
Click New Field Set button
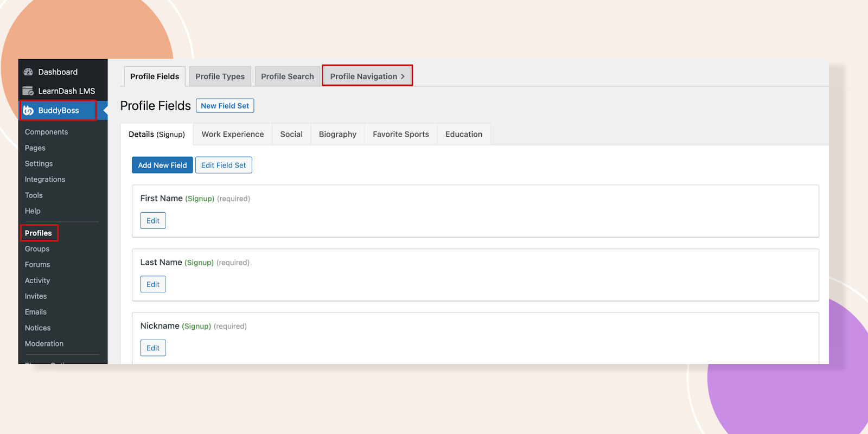[x=225, y=106]
